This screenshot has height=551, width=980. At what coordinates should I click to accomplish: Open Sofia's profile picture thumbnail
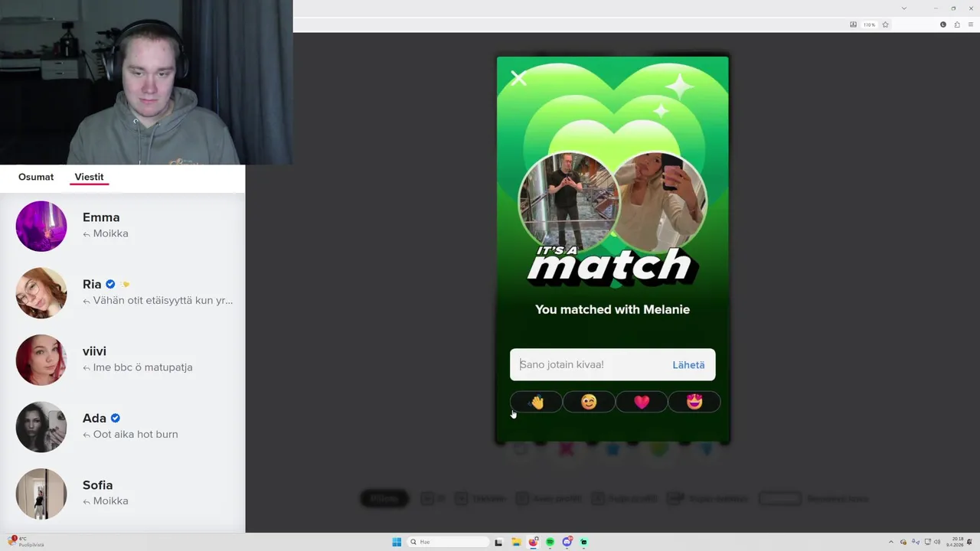(41, 494)
